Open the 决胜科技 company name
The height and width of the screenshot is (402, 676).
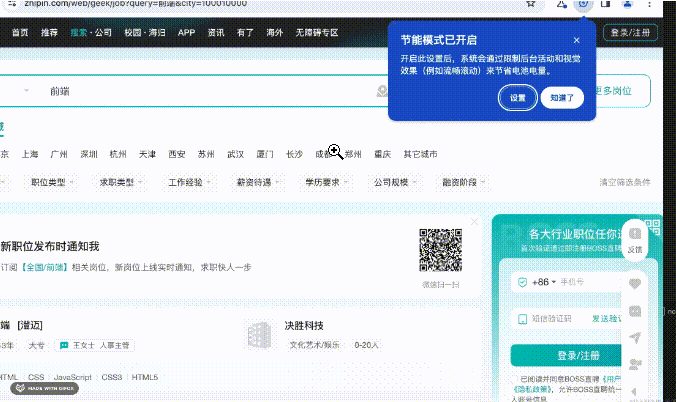[x=304, y=326]
